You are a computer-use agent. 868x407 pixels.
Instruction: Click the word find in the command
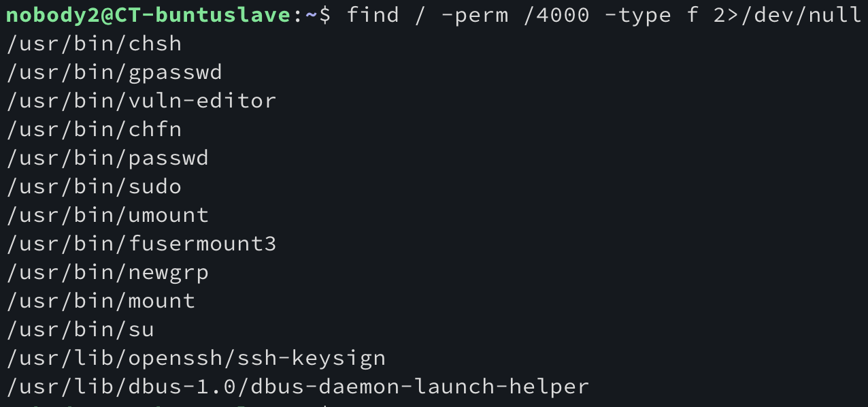[x=373, y=14]
